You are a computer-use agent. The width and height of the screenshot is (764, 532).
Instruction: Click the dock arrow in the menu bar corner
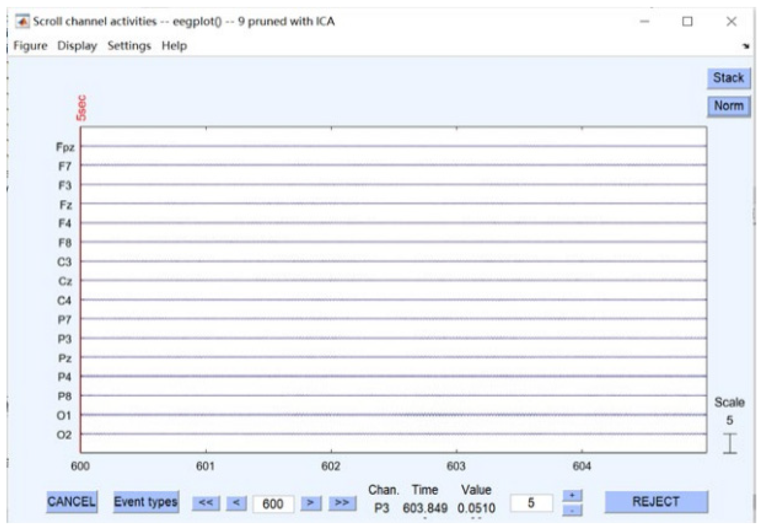(745, 46)
